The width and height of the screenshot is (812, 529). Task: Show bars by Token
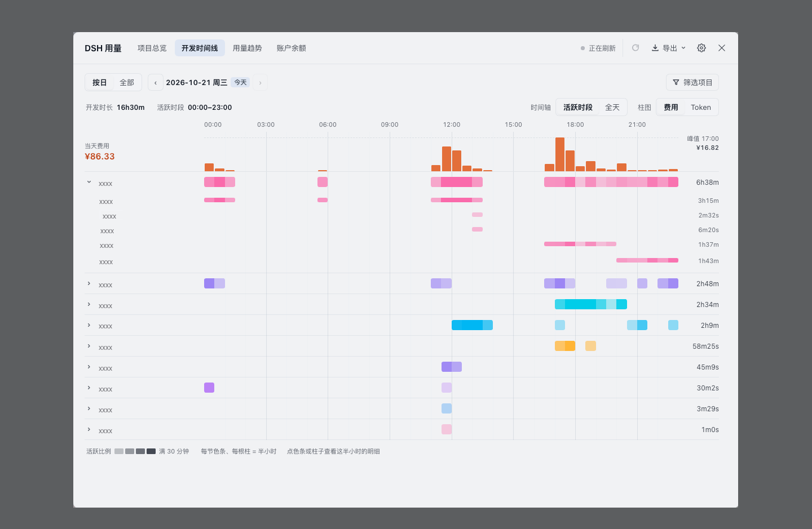point(701,107)
